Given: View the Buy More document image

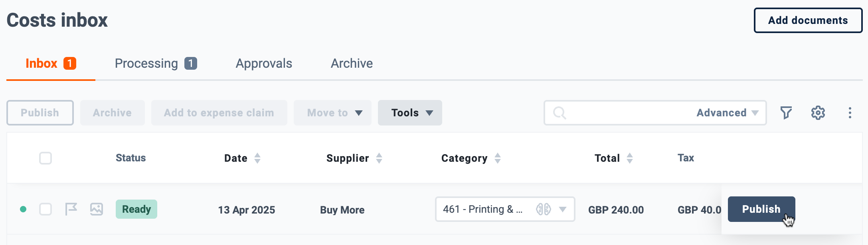Looking at the screenshot, I should click(97, 209).
